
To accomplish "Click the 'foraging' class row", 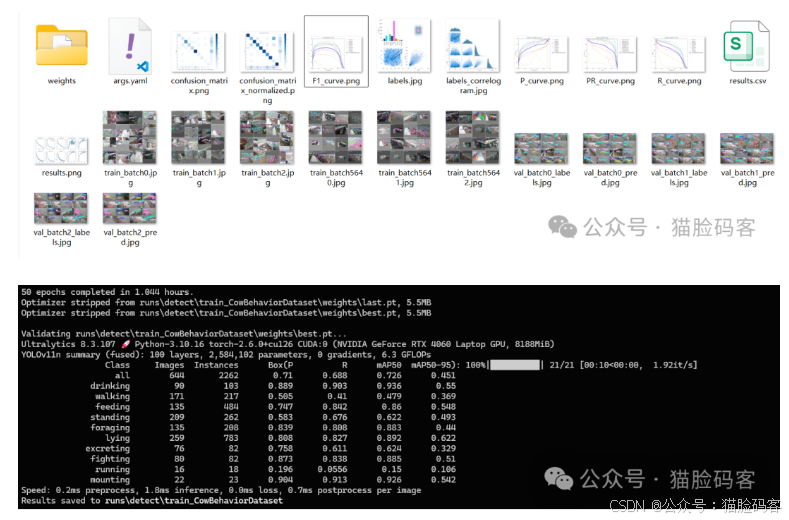I will pyautogui.click(x=273, y=428).
